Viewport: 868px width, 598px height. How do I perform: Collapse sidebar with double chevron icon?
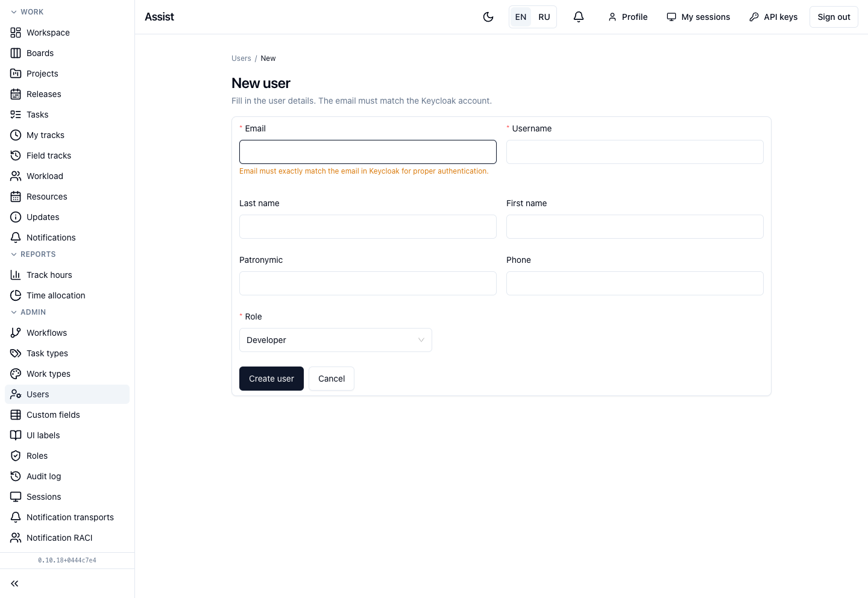[x=14, y=584]
